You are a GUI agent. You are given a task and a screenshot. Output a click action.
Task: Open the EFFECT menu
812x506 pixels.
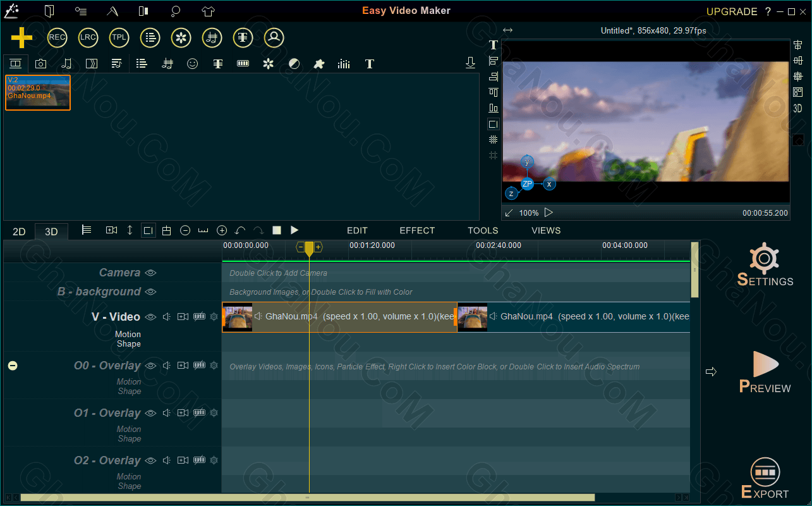(x=417, y=230)
